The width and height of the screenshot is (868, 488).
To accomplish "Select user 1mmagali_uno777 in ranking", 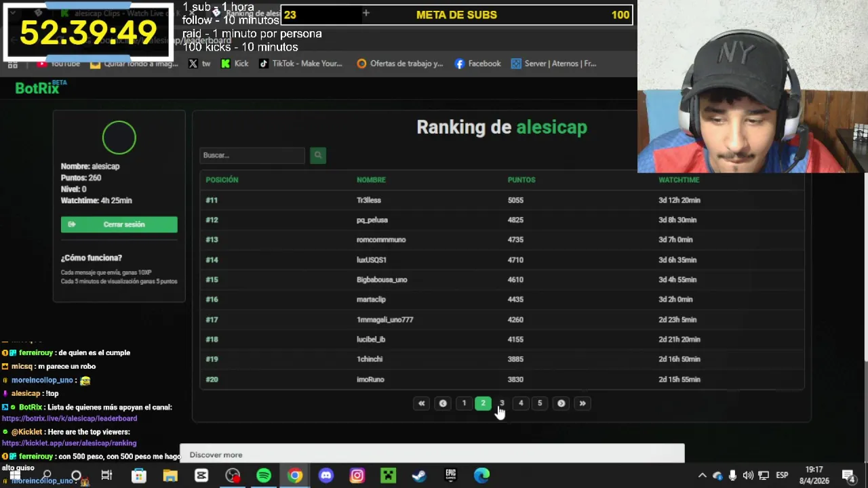I will click(x=385, y=319).
